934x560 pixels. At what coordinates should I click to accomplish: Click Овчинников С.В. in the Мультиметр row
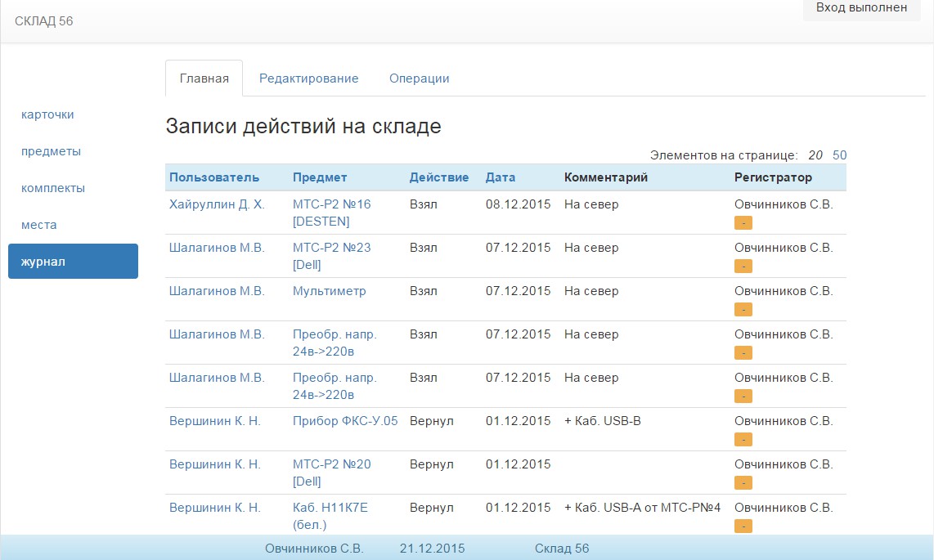click(x=784, y=291)
